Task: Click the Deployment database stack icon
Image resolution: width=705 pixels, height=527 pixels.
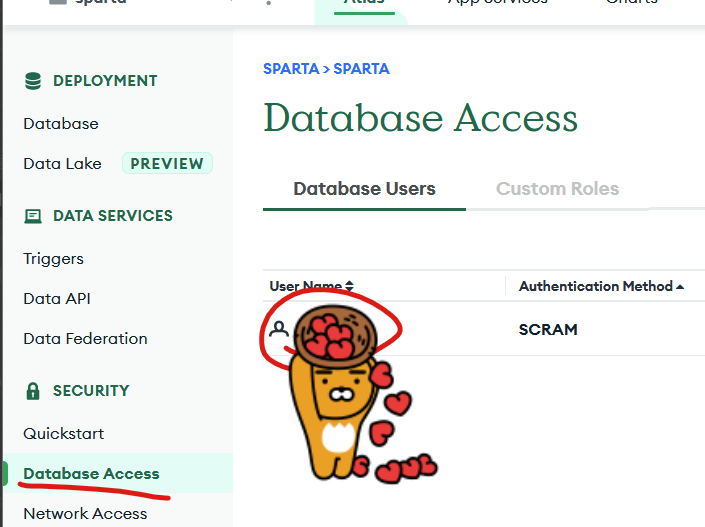Action: click(33, 81)
